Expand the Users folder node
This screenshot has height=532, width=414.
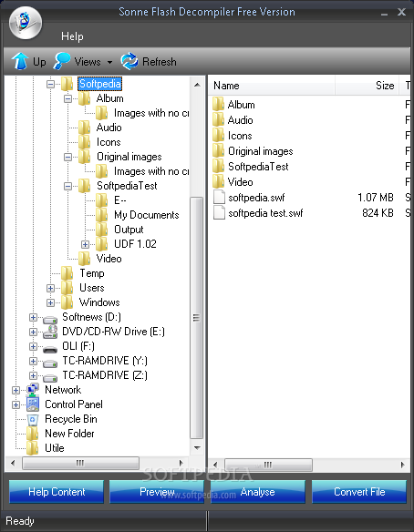point(50,288)
